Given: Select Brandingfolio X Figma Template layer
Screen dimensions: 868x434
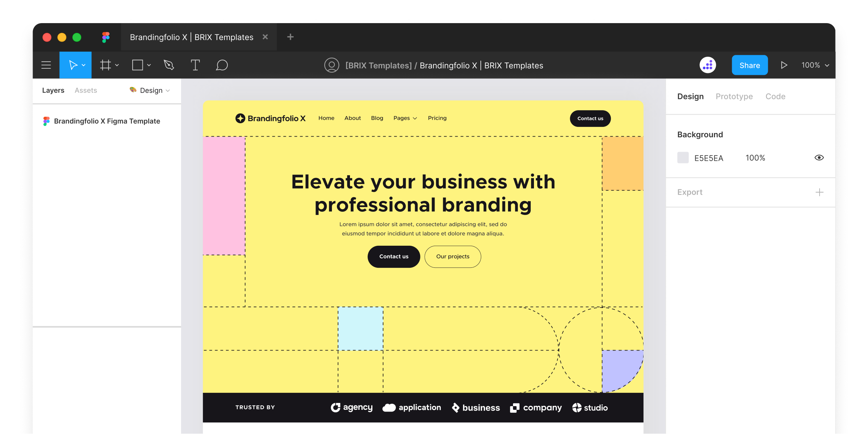Looking at the screenshot, I should [x=106, y=121].
